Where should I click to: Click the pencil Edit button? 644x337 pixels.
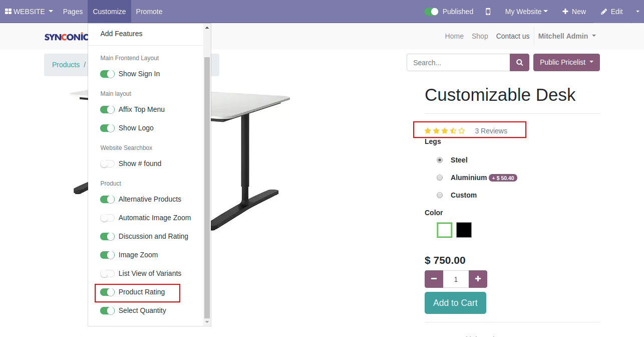pos(611,12)
